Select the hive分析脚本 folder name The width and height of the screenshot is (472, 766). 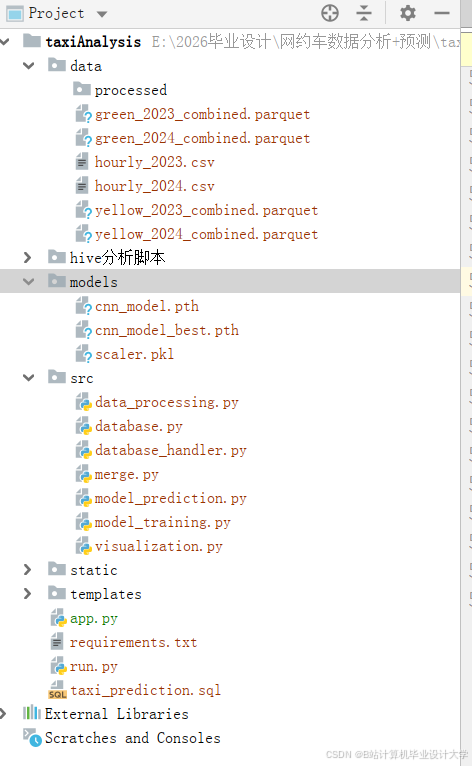(117, 257)
